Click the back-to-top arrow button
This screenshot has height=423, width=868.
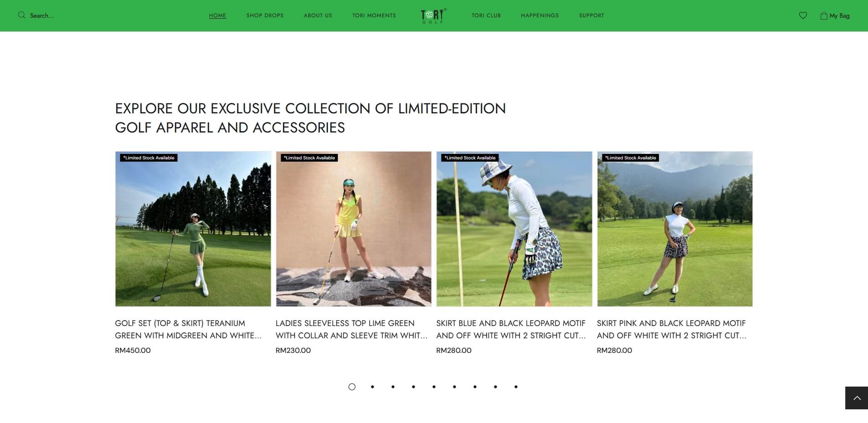857,398
